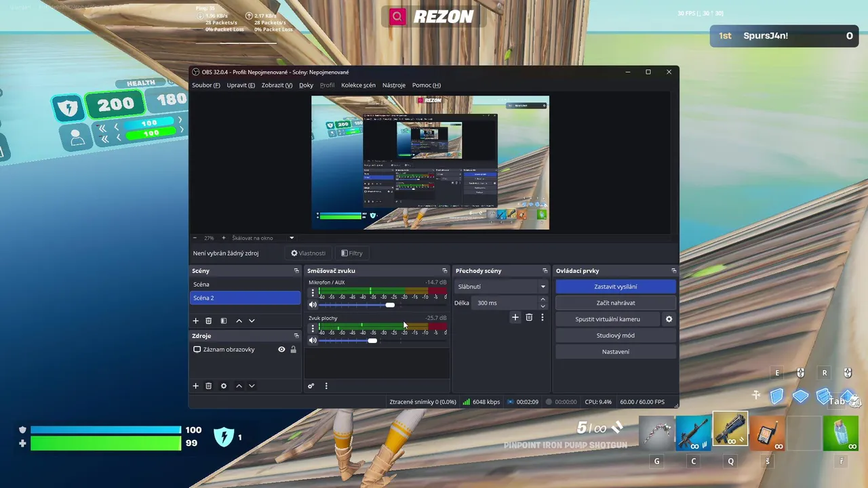The image size is (868, 488).
Task: Open scene filters icon in Scény toolbar
Action: pos(224,321)
